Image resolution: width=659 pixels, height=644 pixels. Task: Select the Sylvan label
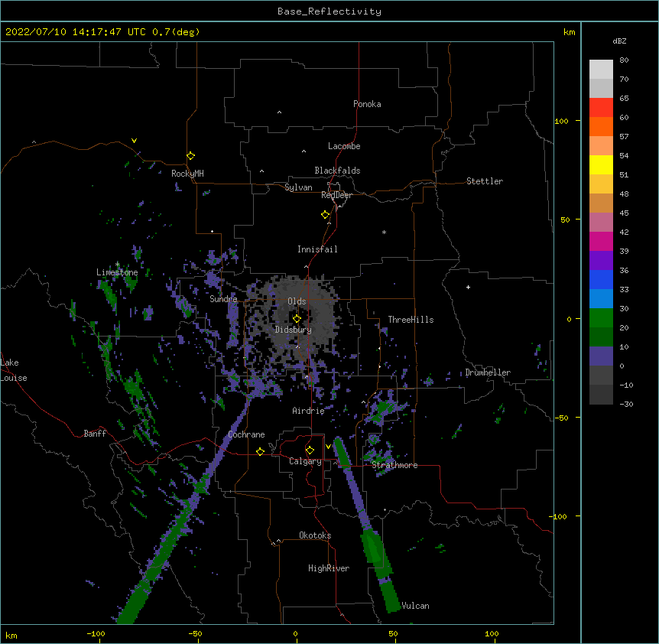pyautogui.click(x=298, y=187)
